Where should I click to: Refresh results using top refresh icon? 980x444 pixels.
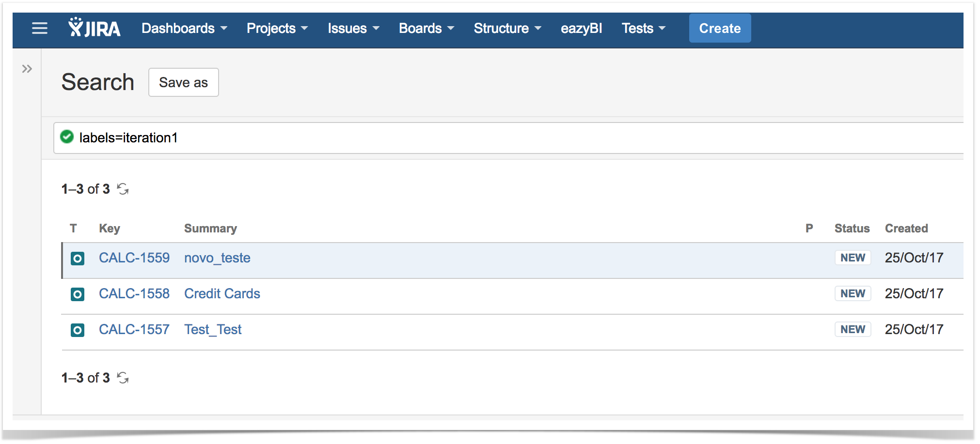click(x=123, y=189)
